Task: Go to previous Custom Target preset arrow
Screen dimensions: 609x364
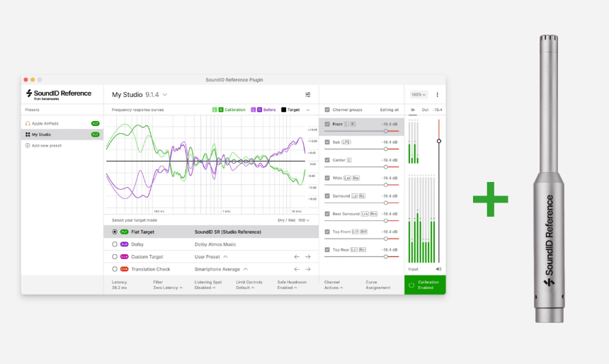Action: [297, 257]
